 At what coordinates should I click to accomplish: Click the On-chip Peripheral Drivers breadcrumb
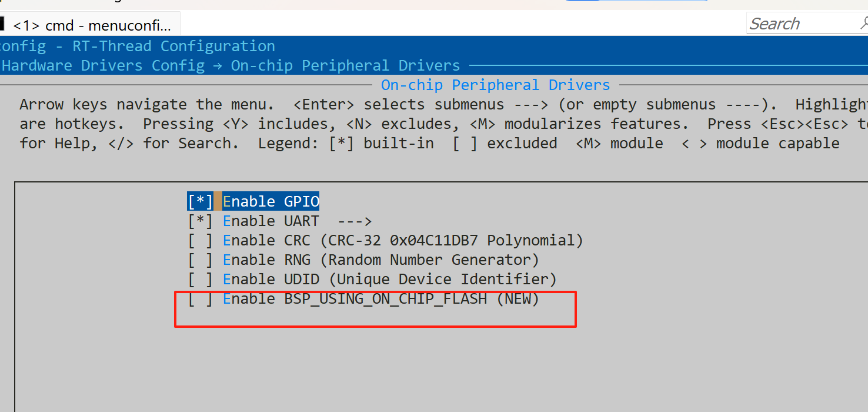point(346,65)
